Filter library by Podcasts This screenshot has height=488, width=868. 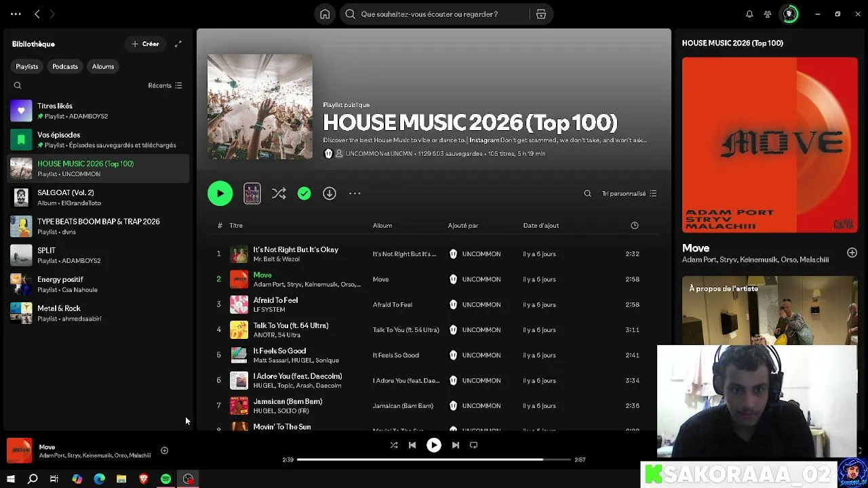65,66
